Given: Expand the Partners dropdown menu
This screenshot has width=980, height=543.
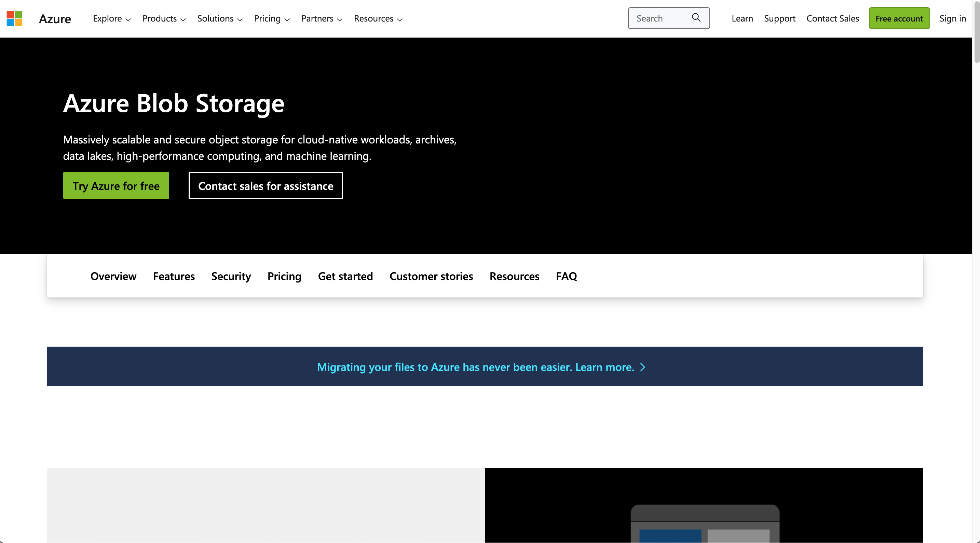Looking at the screenshot, I should point(322,19).
